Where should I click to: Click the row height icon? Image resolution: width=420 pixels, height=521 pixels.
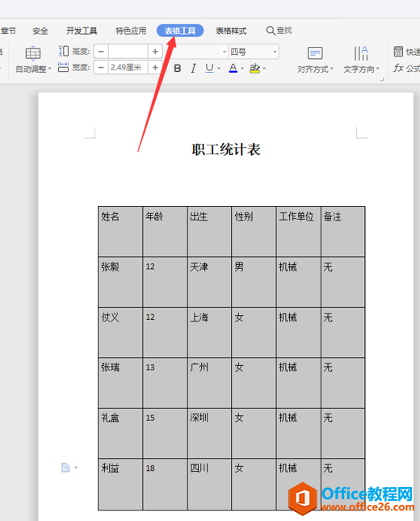pos(63,51)
